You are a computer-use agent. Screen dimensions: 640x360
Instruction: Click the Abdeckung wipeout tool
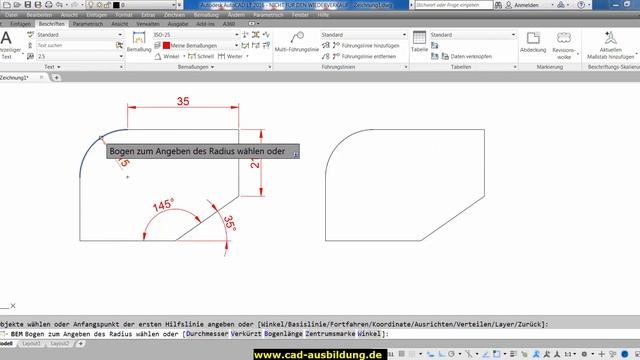(x=533, y=42)
